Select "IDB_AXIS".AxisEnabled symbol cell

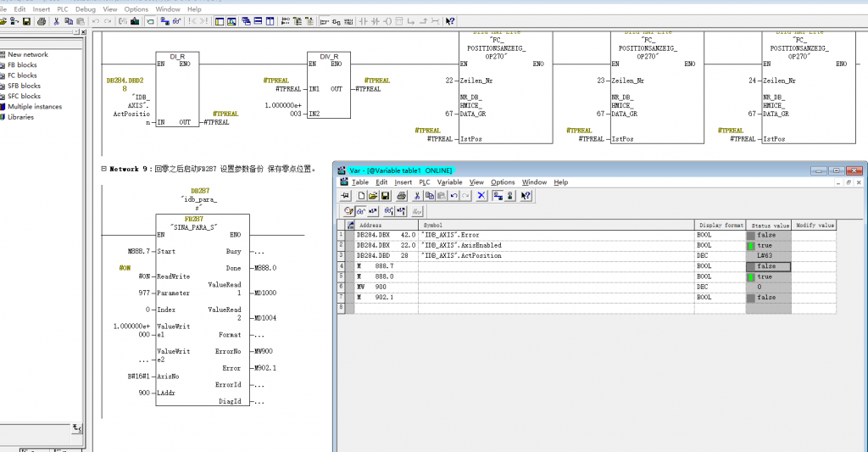tap(556, 245)
